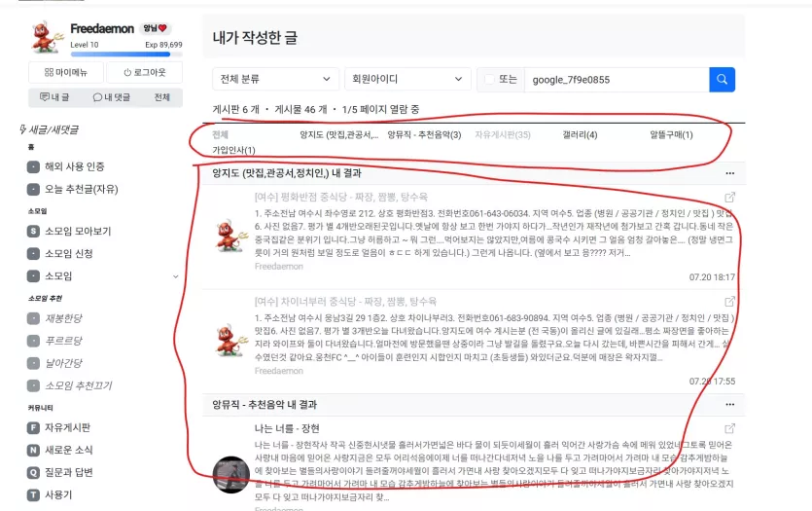This screenshot has width=812, height=511.
Task: Click the 자유게시판 F icon in sidebar
Action: click(33, 427)
